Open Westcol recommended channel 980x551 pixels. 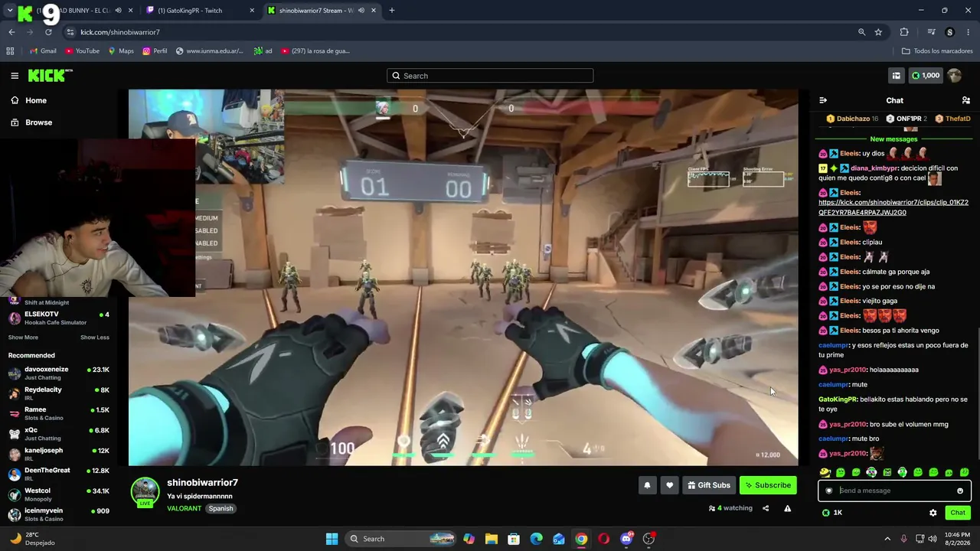point(58,494)
